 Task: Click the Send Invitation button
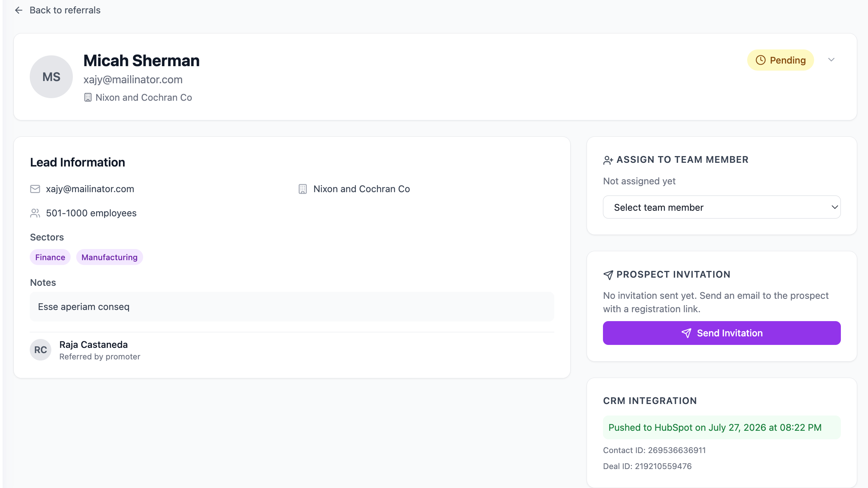722,333
